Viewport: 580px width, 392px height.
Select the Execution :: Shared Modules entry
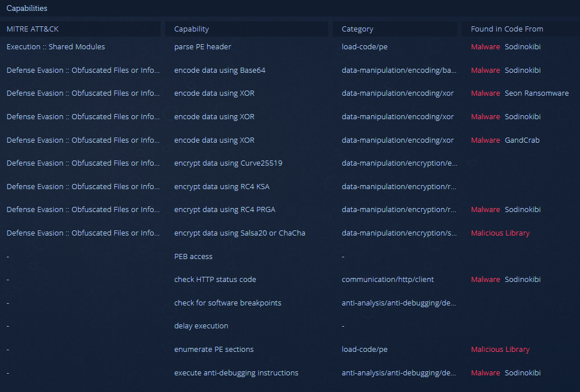[x=56, y=46]
